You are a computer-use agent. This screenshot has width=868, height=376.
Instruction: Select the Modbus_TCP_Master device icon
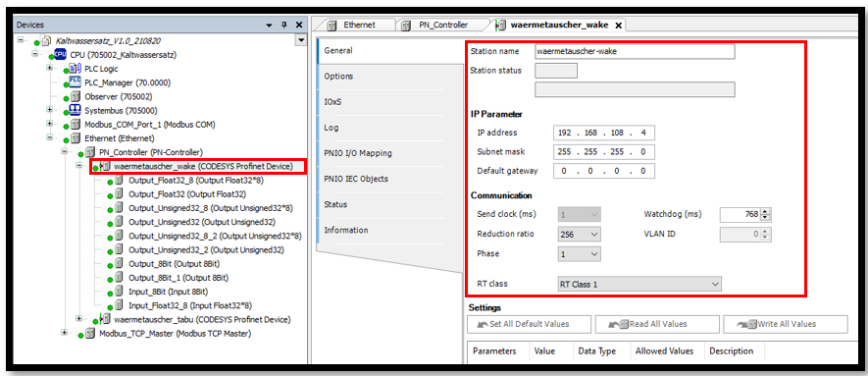pos(90,334)
